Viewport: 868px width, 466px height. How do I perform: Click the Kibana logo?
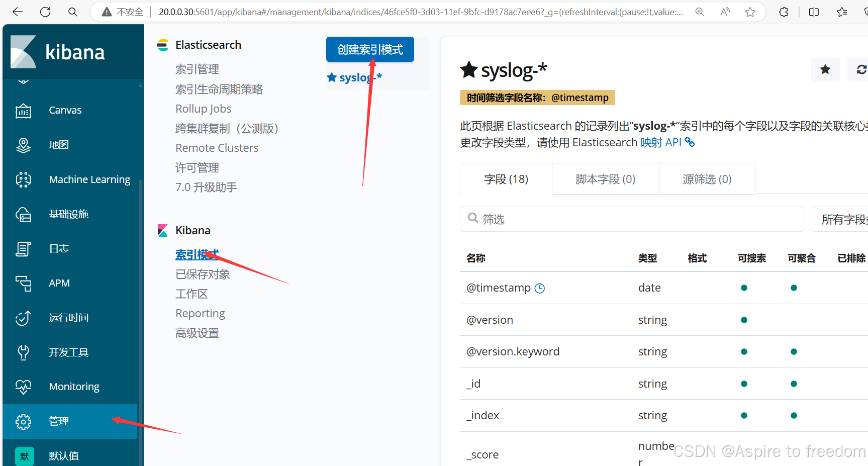click(x=57, y=52)
